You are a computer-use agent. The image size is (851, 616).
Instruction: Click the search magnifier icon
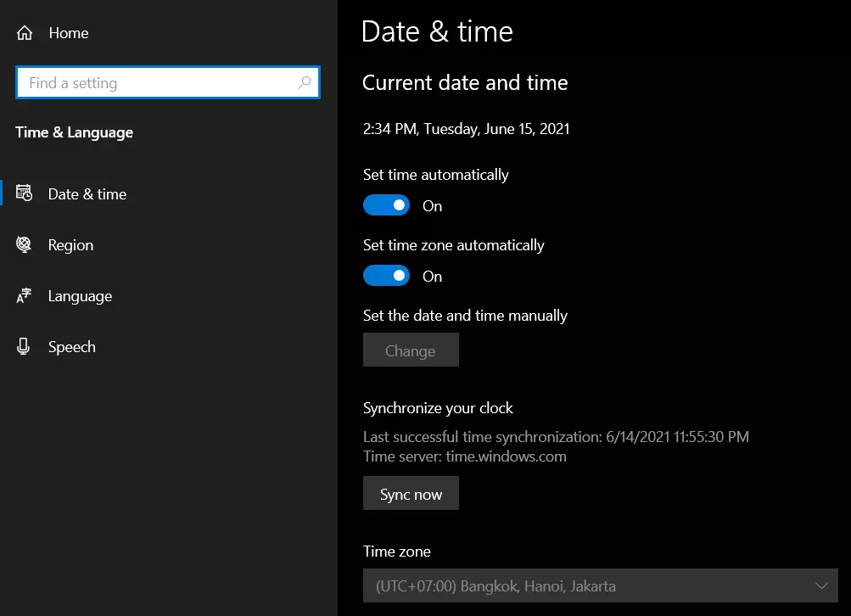(305, 82)
